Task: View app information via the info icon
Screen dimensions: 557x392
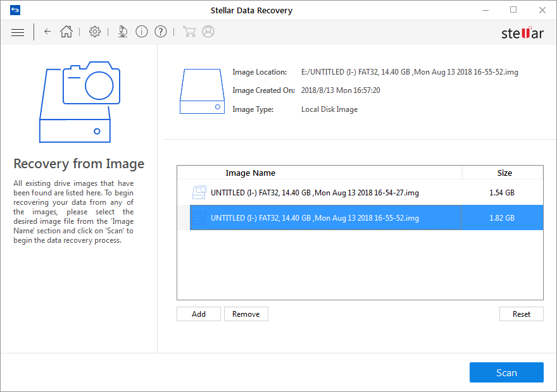Action: (141, 32)
